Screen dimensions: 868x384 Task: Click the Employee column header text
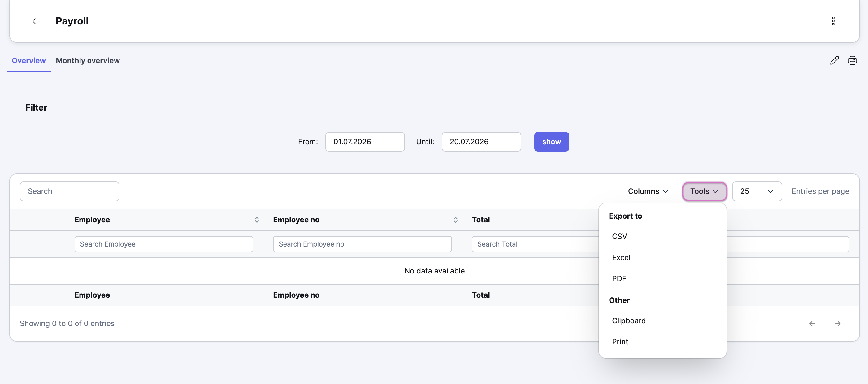[x=92, y=220]
